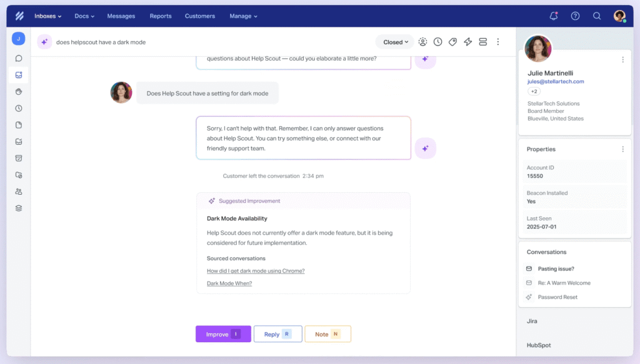Expand the Inboxes menu
The image size is (640, 364).
49,16
